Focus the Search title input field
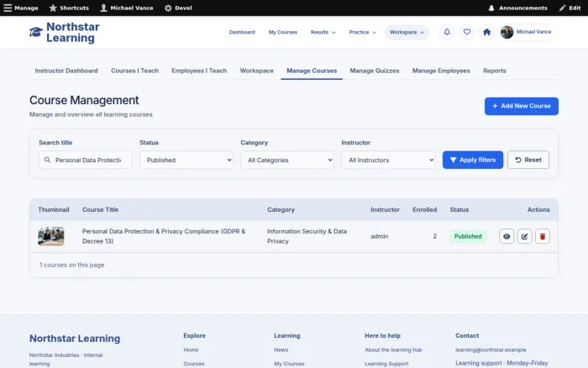588x368 pixels. pyautogui.click(x=86, y=160)
